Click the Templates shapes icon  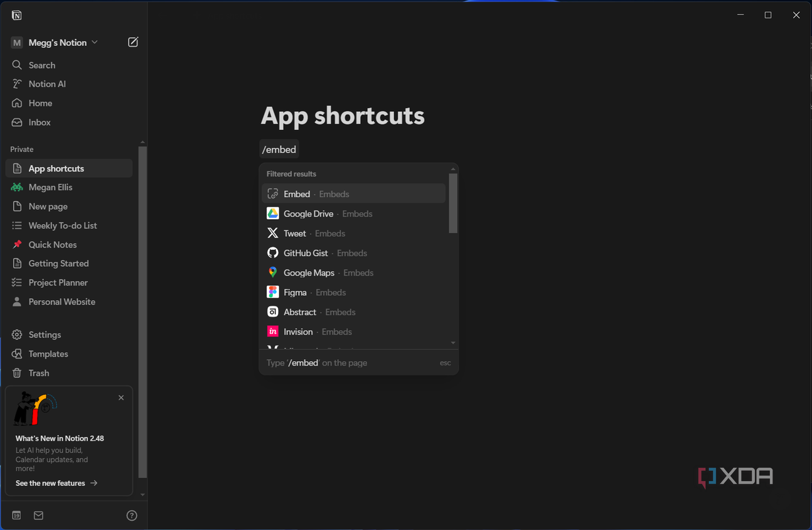17,354
